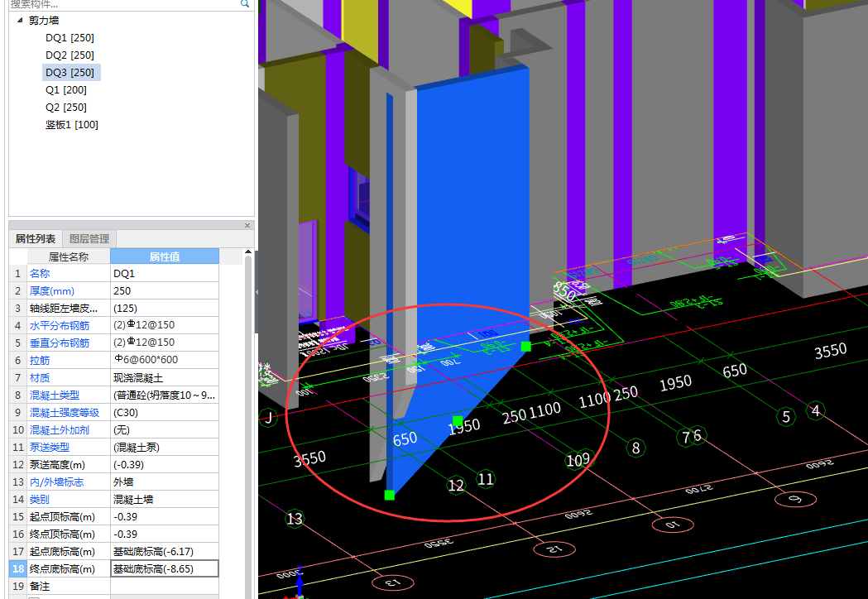Edit 终点底标高 value 基础底标高(-8.65)

pos(165,568)
